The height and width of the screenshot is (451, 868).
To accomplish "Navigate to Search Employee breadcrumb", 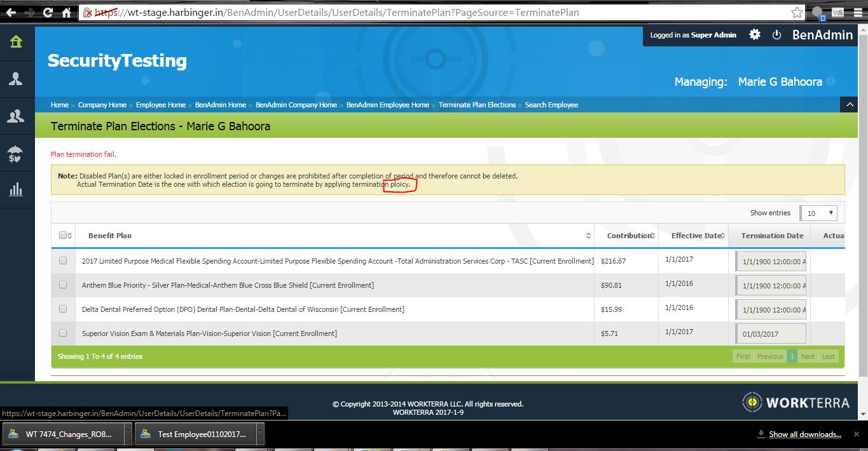I will [x=551, y=105].
